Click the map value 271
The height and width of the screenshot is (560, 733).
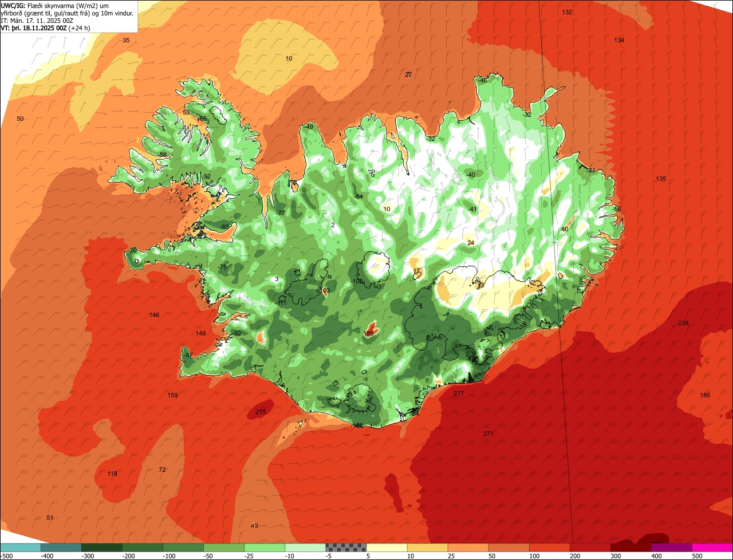coord(488,433)
